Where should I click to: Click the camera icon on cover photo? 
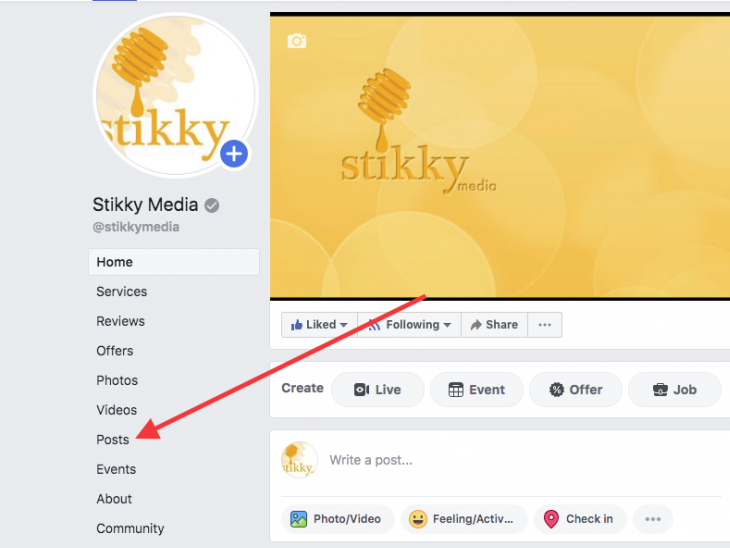[x=297, y=41]
